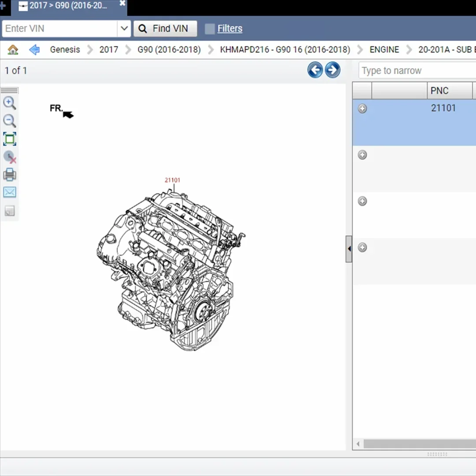Viewport: 476px width, 476px height.
Task: Select the zoom in tool
Action: point(9,103)
